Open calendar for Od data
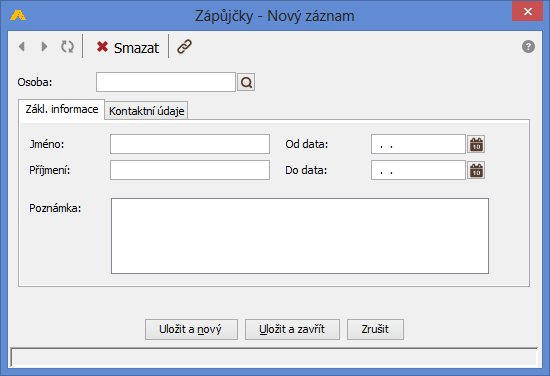Image resolution: width=550 pixels, height=376 pixels. point(476,144)
